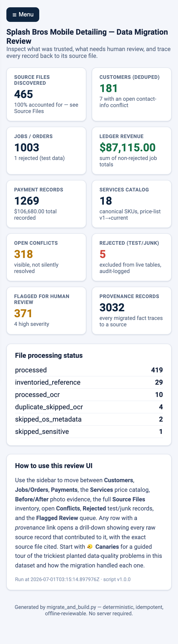Click the 465 source files value
The width and height of the screenshot is (178, 644).
(x=24, y=94)
